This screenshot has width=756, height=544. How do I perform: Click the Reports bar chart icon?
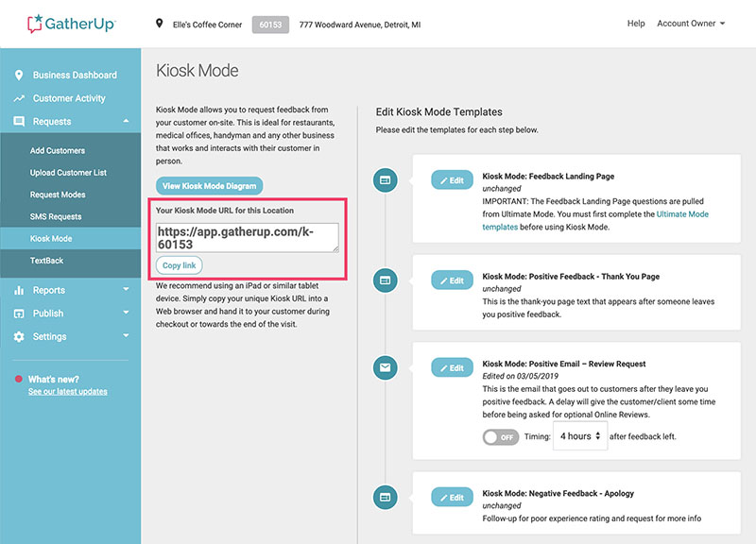[x=19, y=290]
